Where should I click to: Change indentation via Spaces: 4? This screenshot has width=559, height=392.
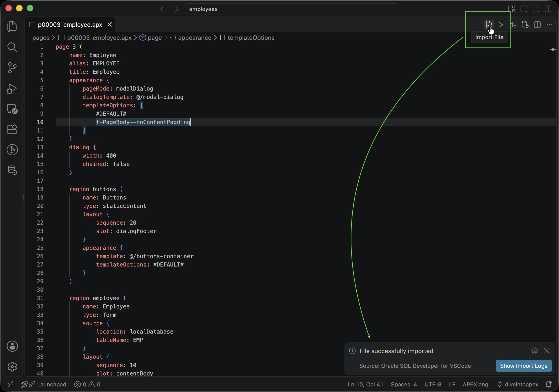[x=404, y=384]
